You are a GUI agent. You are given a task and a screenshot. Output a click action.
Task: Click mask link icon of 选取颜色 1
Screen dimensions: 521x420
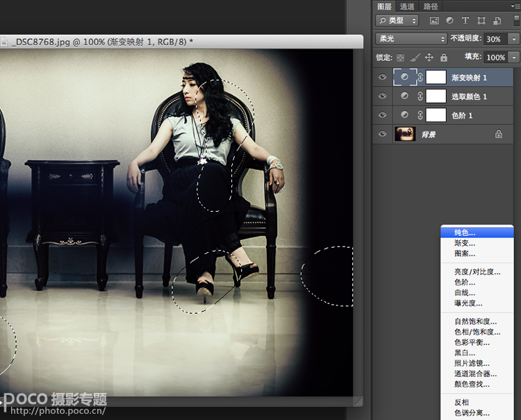(x=420, y=96)
